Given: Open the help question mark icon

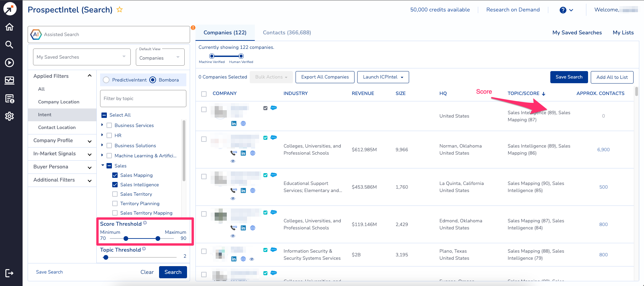Looking at the screenshot, I should click(563, 10).
